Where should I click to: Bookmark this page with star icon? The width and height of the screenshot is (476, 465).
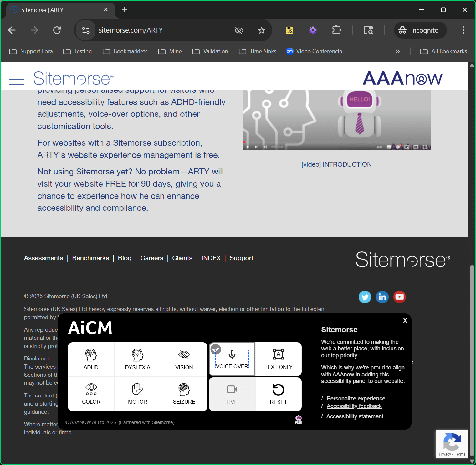click(x=262, y=30)
